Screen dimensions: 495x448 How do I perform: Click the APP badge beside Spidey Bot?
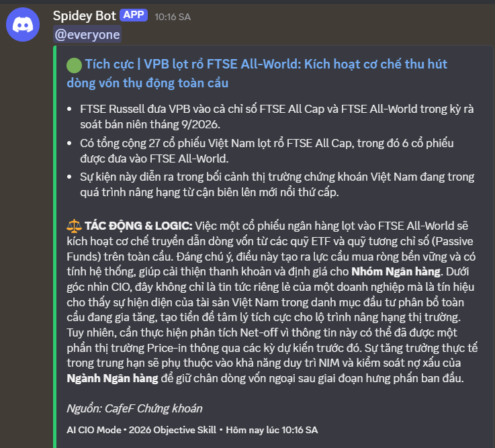coord(134,15)
